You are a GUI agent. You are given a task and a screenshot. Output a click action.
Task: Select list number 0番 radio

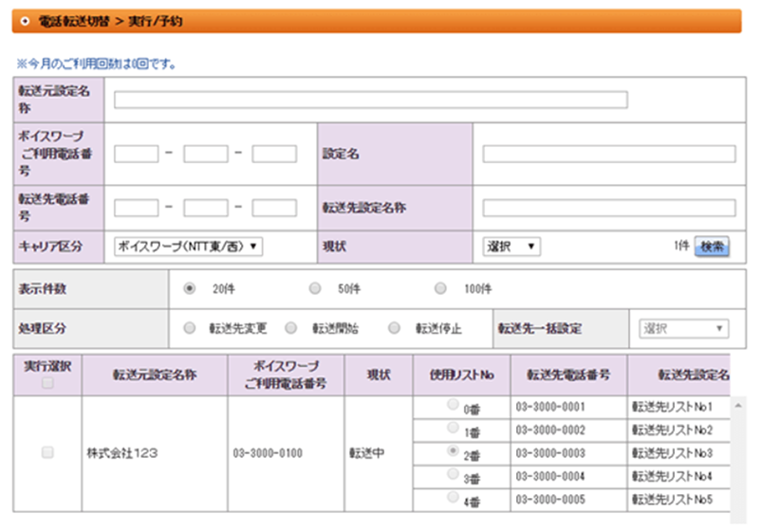(453, 404)
